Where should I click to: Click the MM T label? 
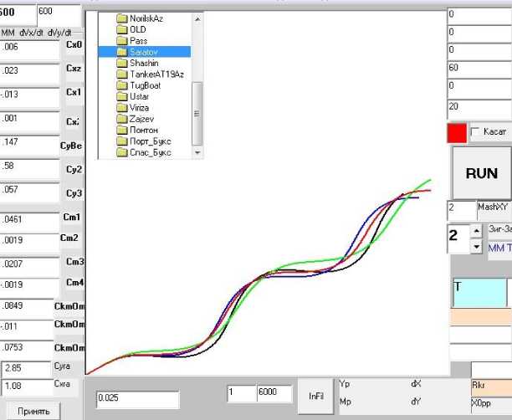click(499, 248)
